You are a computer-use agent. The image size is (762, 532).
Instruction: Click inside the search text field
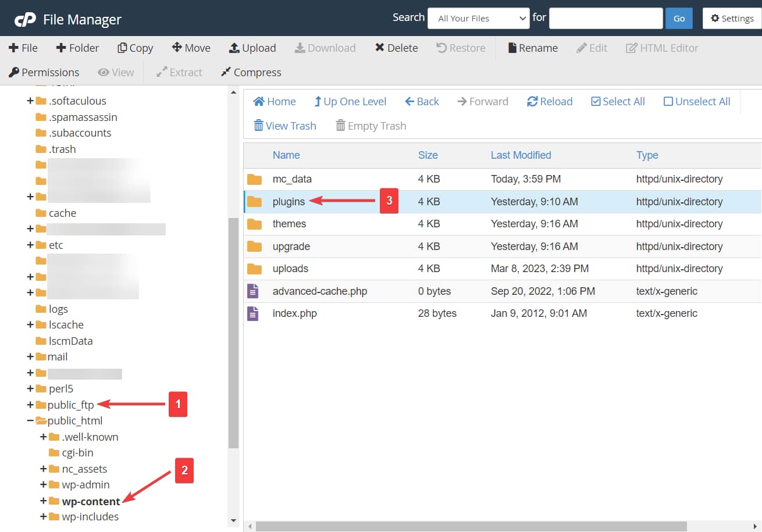tap(606, 18)
